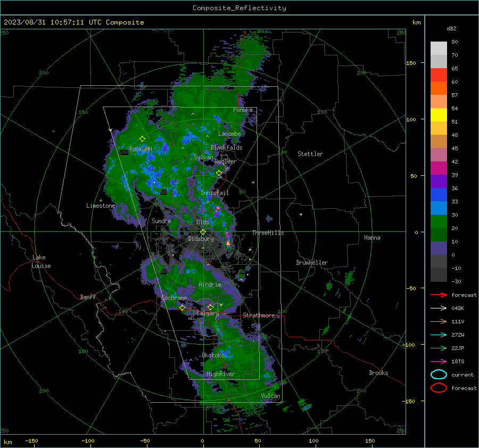Click the RedDeer city label
Screen dimensions: 479x448
[x=226, y=161]
